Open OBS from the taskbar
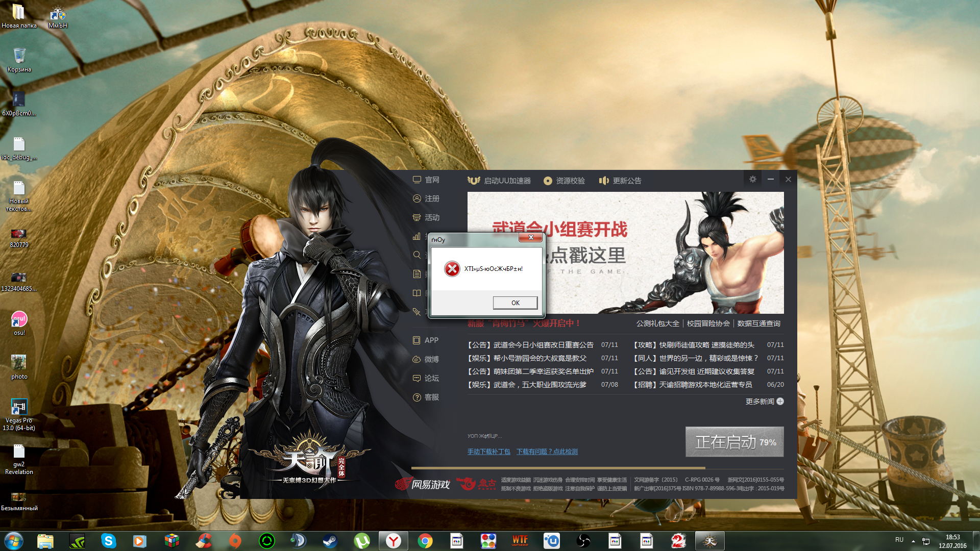The image size is (980, 551). point(583,541)
